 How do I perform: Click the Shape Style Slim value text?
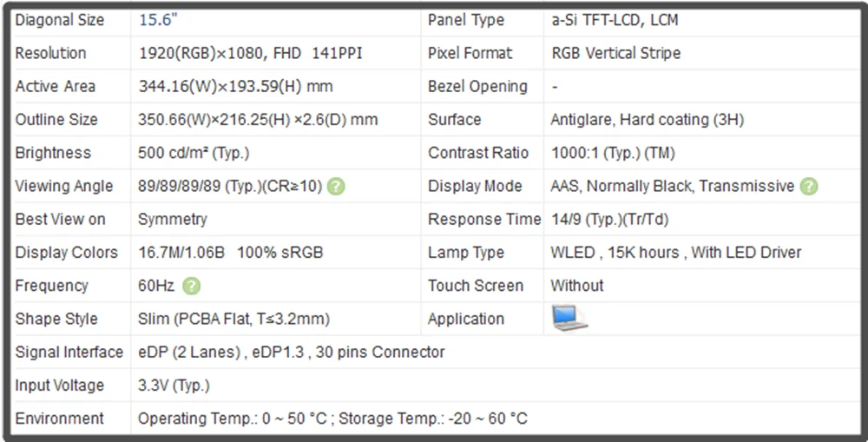pyautogui.click(x=233, y=319)
